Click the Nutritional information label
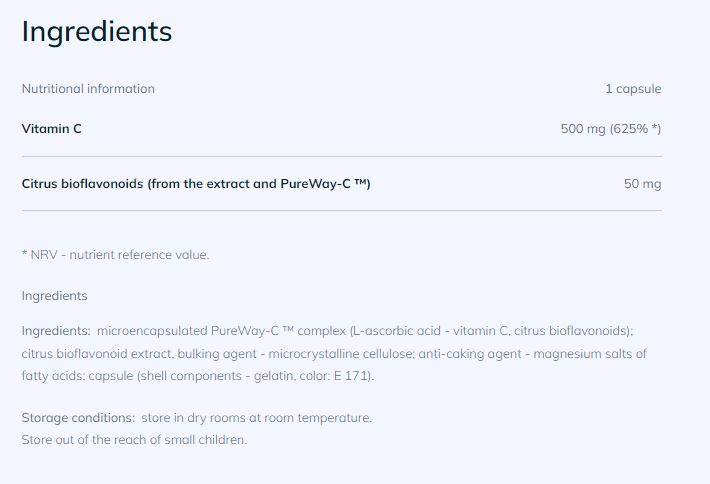The image size is (710, 484). pyautogui.click(x=88, y=89)
